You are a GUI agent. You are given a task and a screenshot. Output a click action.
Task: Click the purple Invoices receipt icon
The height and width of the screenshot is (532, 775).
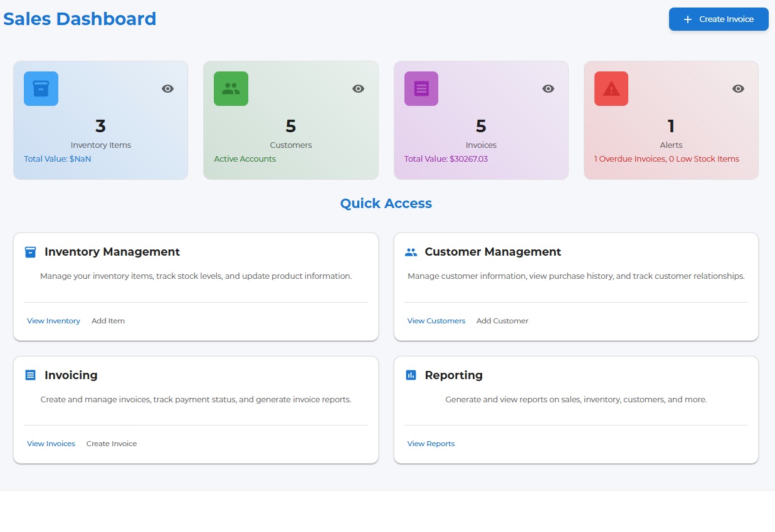[421, 88]
